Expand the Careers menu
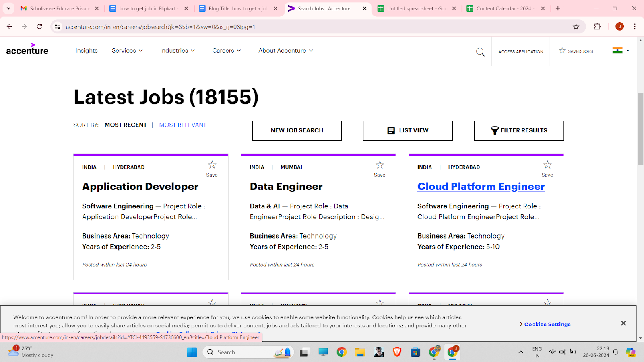The width and height of the screenshot is (644, 362). point(227,51)
